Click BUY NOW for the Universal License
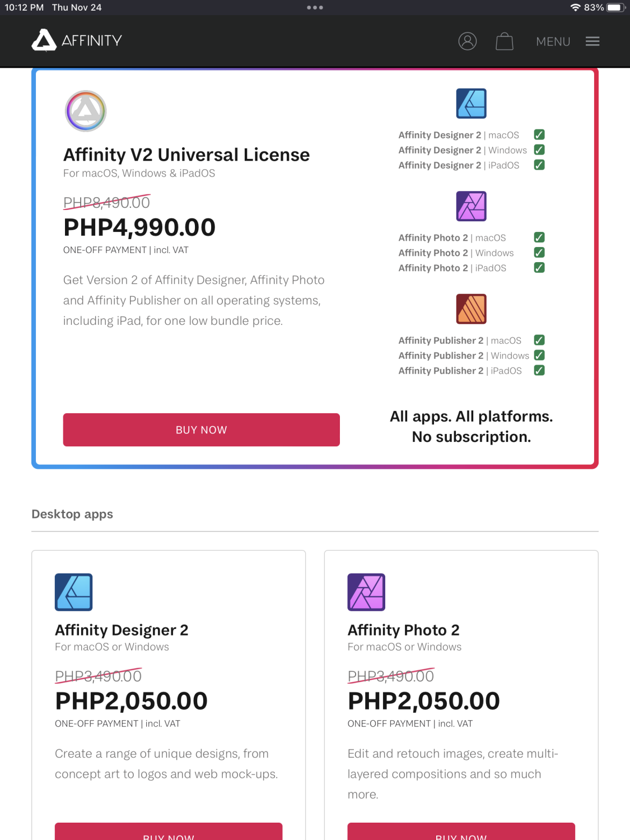 pyautogui.click(x=201, y=430)
